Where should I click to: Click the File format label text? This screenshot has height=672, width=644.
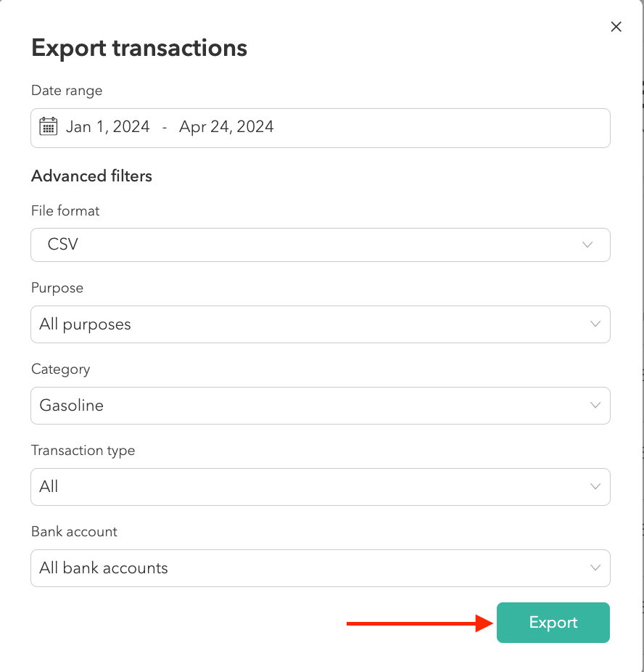[65, 211]
